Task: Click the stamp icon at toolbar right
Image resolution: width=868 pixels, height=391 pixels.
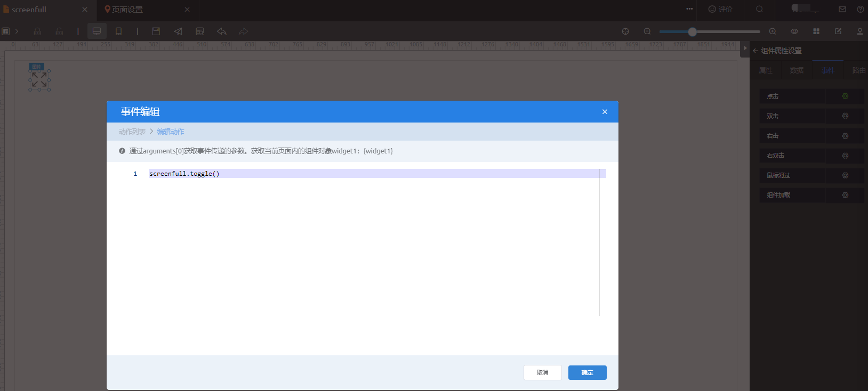Action: click(x=860, y=31)
